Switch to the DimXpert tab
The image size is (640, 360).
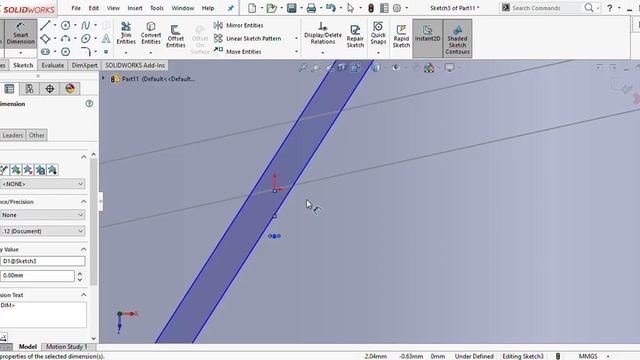point(84,65)
